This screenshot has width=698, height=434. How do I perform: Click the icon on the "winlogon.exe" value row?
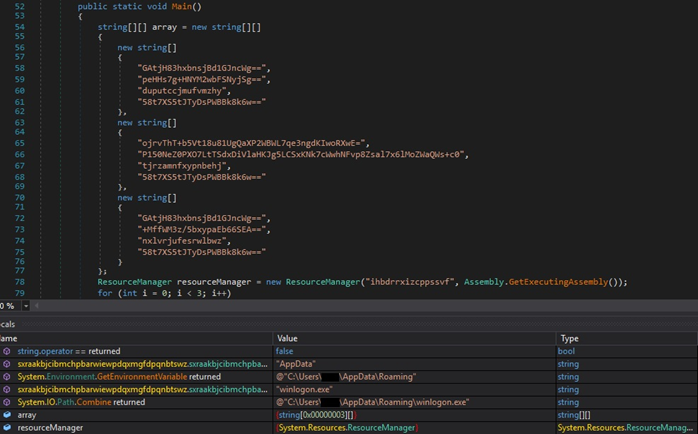pyautogui.click(x=7, y=389)
